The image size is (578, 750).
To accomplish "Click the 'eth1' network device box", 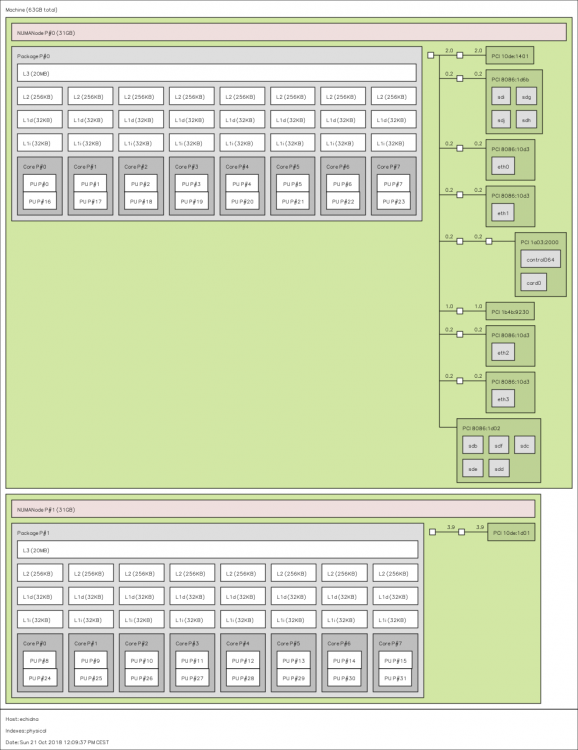I will (503, 213).
